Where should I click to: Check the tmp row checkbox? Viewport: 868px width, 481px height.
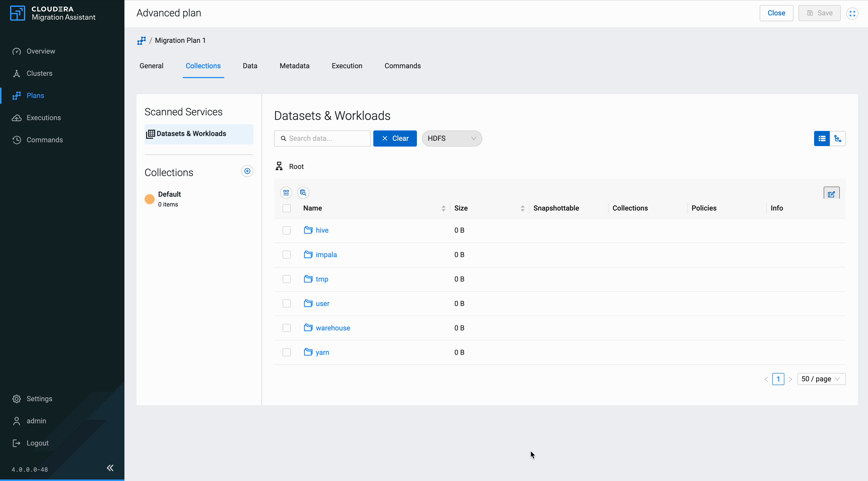[x=286, y=279]
